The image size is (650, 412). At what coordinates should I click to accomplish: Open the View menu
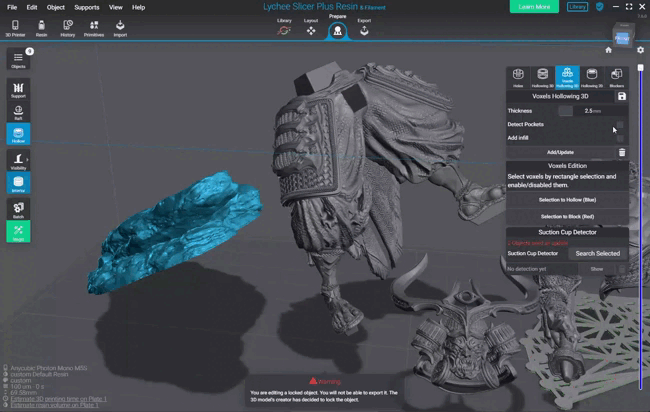[x=116, y=7]
